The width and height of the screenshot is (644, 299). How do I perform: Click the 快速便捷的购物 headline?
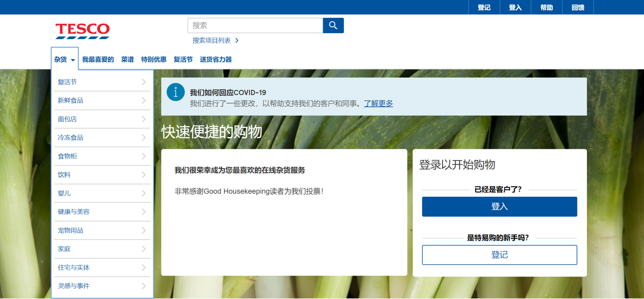point(212,132)
